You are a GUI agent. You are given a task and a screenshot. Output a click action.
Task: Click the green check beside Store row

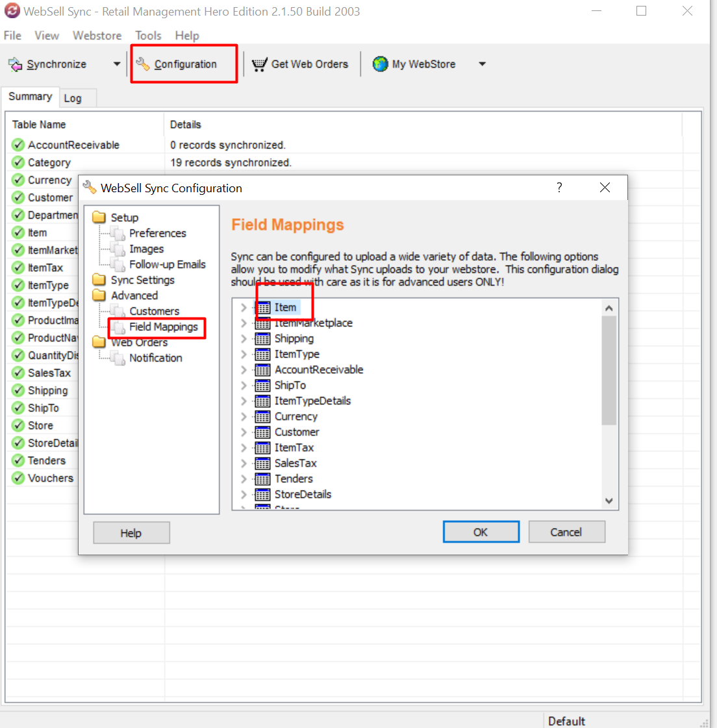tap(18, 425)
